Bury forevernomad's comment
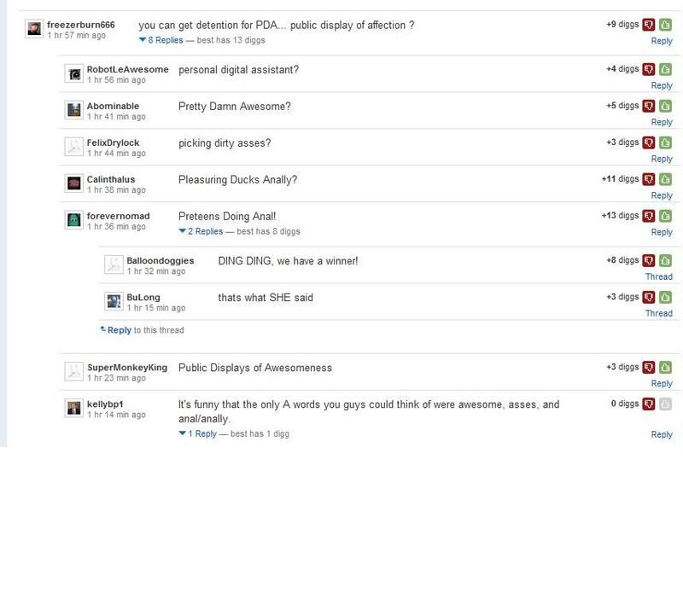This screenshot has height=616, width=683. coord(649,216)
